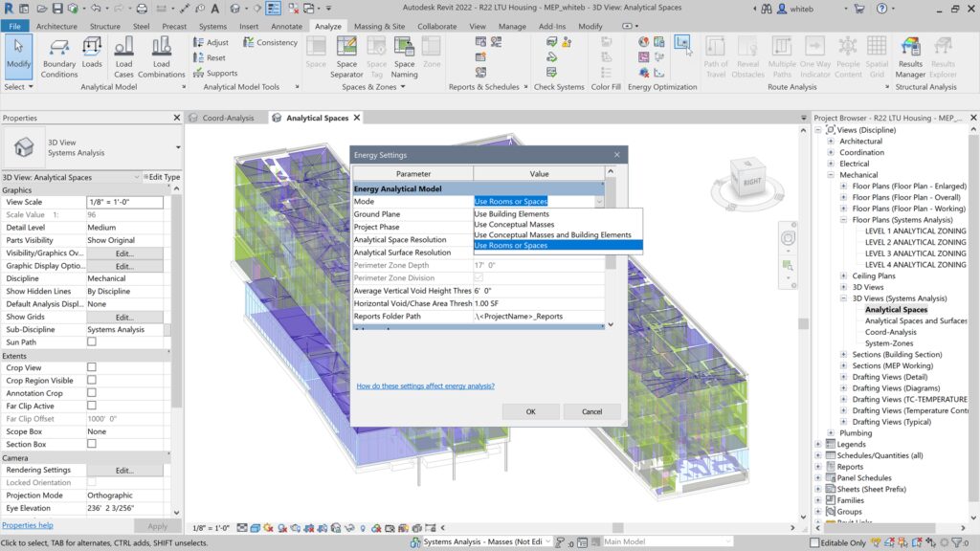Click Edit for Visibility/Graphics Overrides
Viewport: 980px width, 551px height.
click(124, 253)
